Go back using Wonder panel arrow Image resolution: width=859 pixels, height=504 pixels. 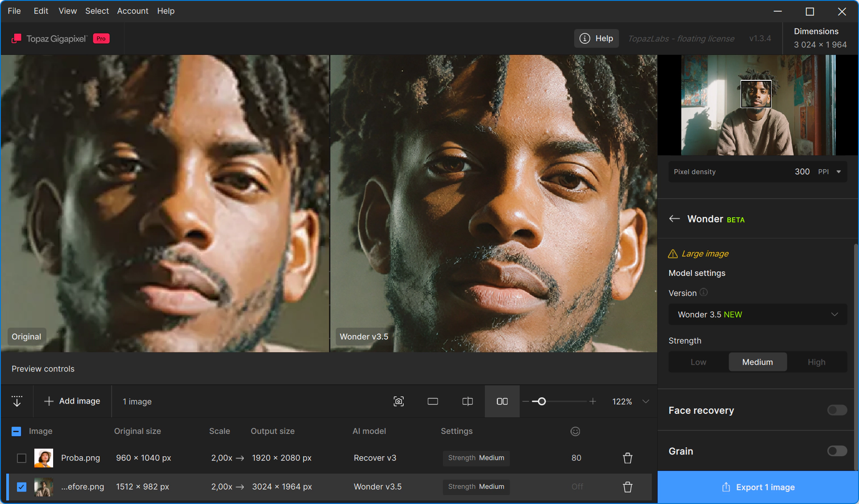(x=674, y=219)
